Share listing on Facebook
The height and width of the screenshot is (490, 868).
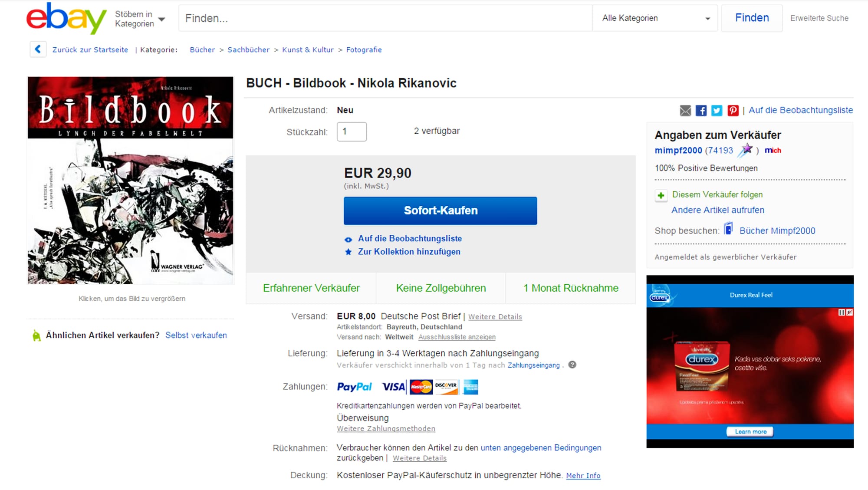(701, 111)
